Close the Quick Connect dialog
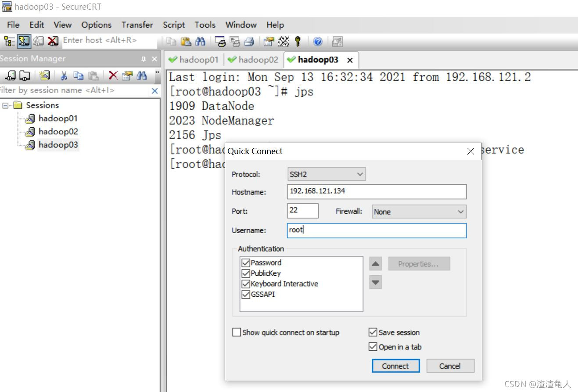 [471, 151]
